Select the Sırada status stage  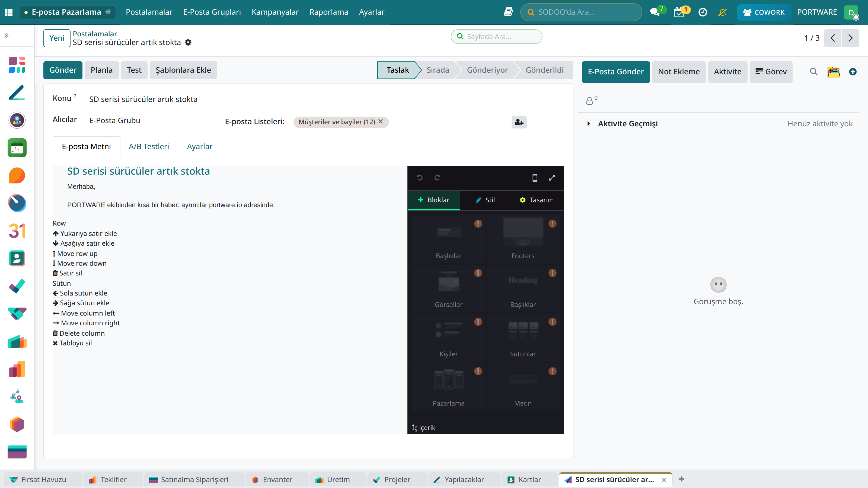[438, 70]
